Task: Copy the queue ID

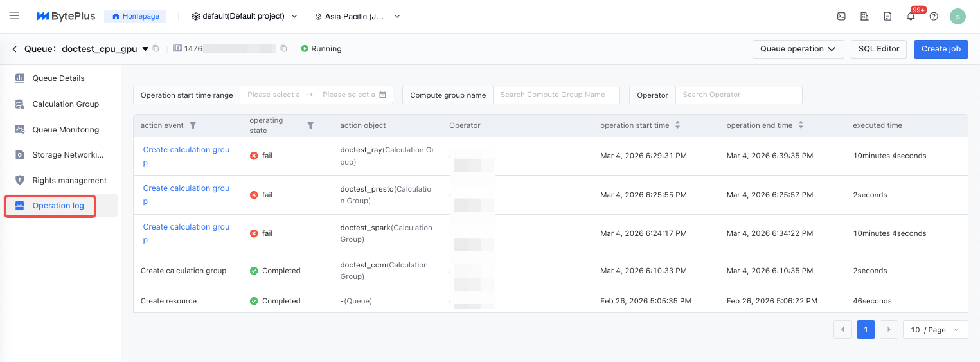Action: 283,49
